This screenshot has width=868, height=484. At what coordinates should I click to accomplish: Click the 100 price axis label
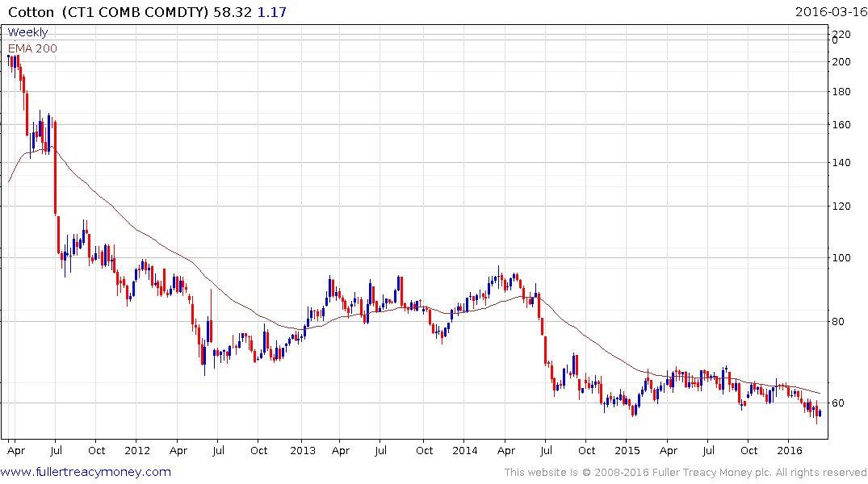pos(841,258)
